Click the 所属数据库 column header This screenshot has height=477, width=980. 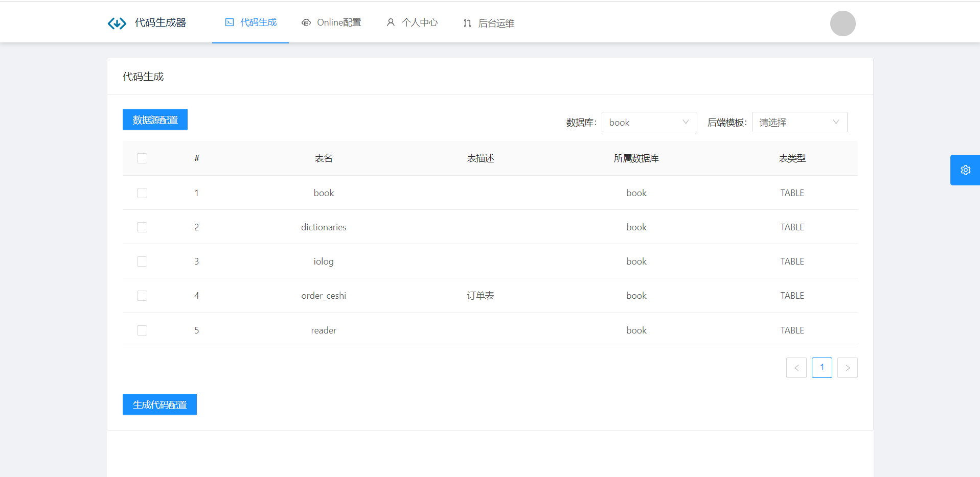(636, 158)
